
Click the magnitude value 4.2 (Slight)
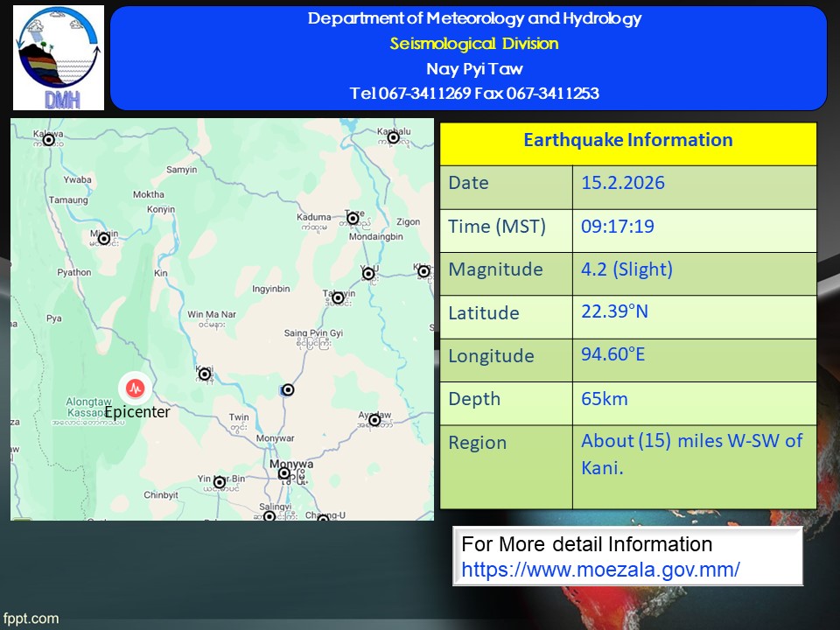(626, 269)
